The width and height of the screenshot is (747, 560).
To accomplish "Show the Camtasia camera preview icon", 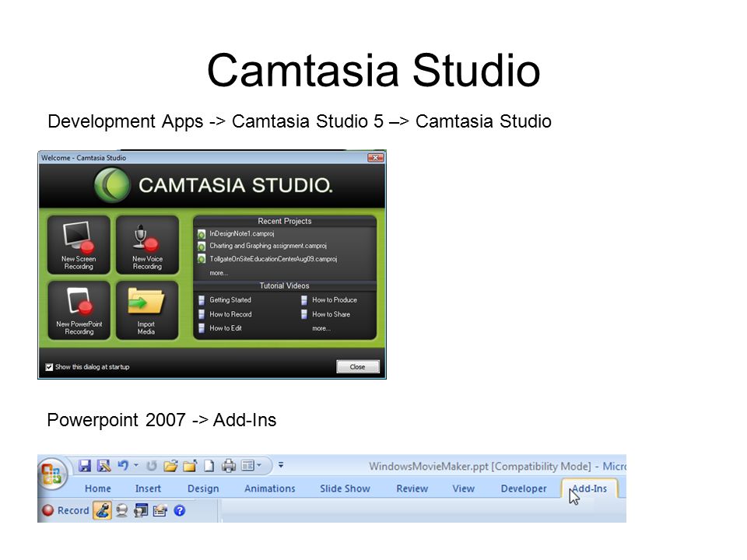I will [141, 510].
